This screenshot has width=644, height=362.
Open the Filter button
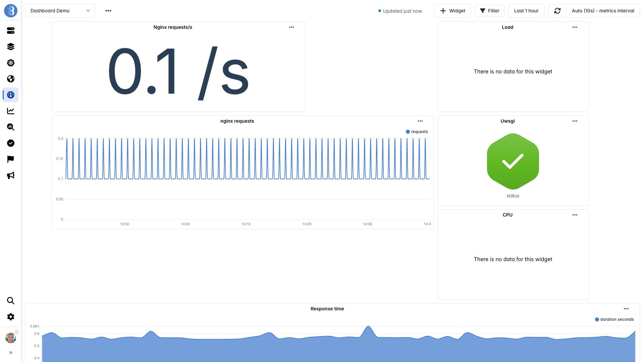(x=490, y=11)
